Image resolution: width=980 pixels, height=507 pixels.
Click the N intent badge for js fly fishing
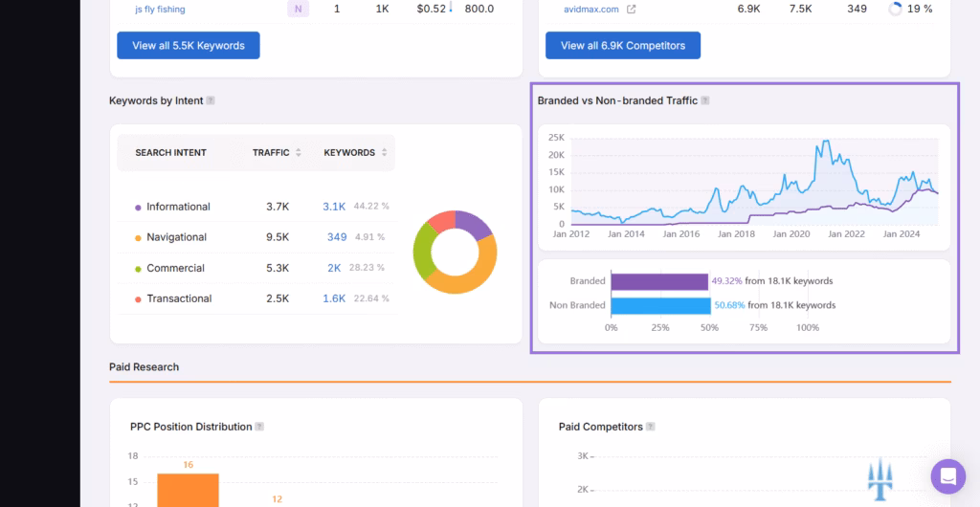298,10
